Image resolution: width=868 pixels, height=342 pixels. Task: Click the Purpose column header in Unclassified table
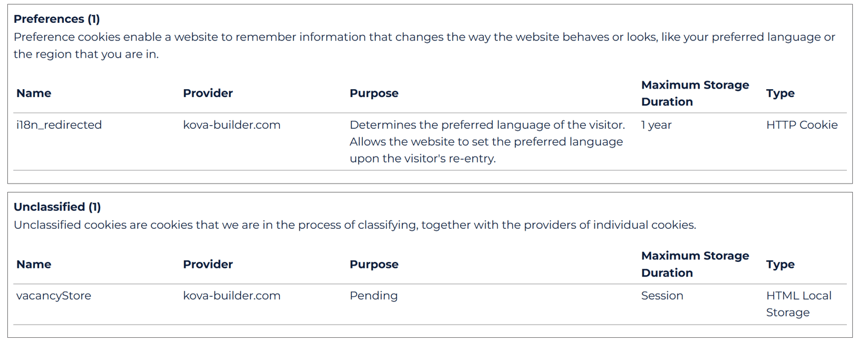(x=374, y=264)
